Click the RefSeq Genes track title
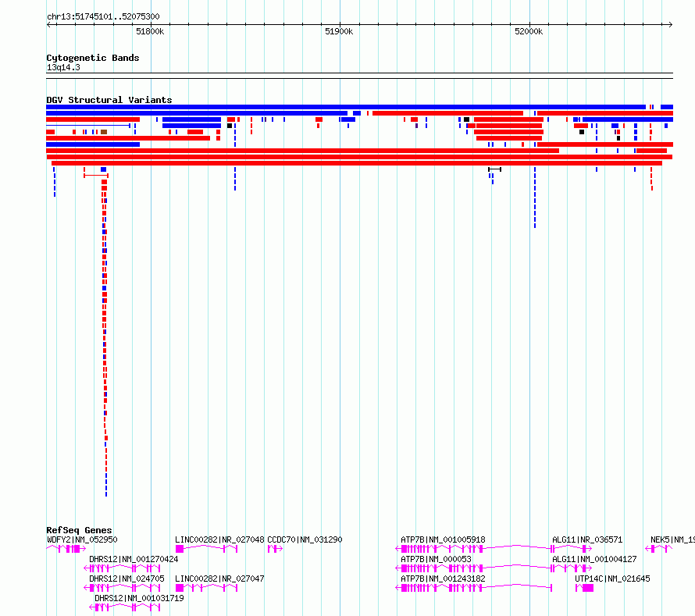This screenshot has width=695, height=616. (79, 530)
